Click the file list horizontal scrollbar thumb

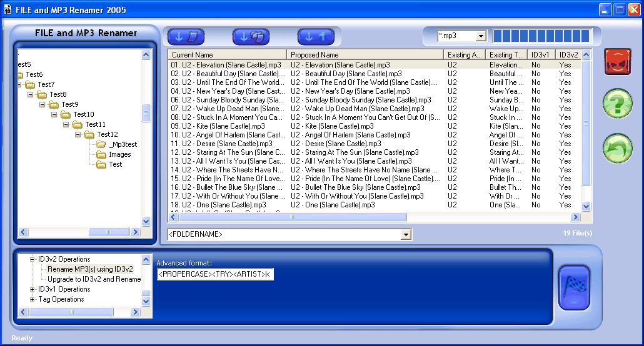[293, 217]
